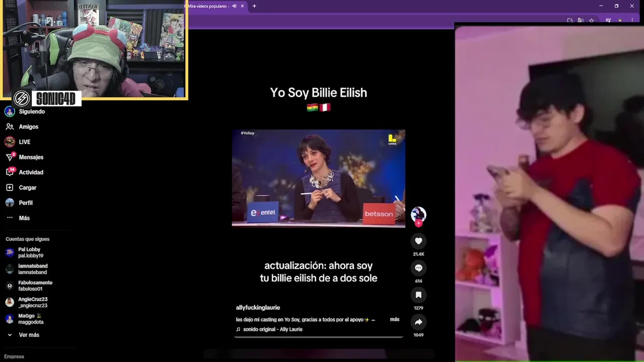
Task: Click the Amigos people icon
Action: [10, 127]
